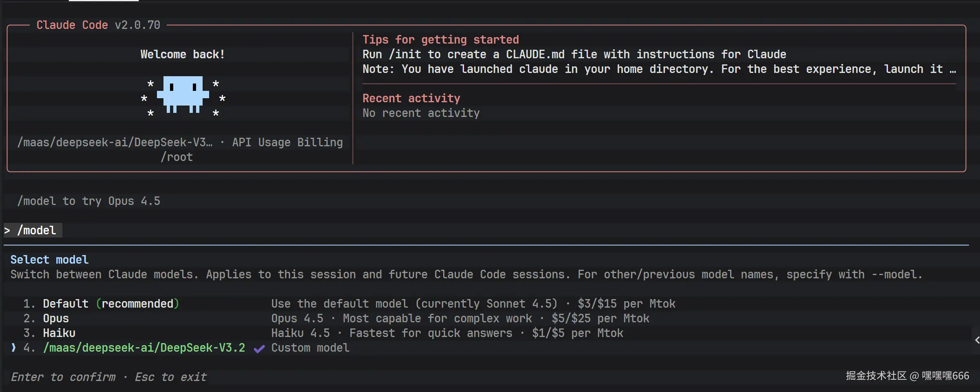This screenshot has width=980, height=392.
Task: Click the Select model heading
Action: click(x=49, y=260)
